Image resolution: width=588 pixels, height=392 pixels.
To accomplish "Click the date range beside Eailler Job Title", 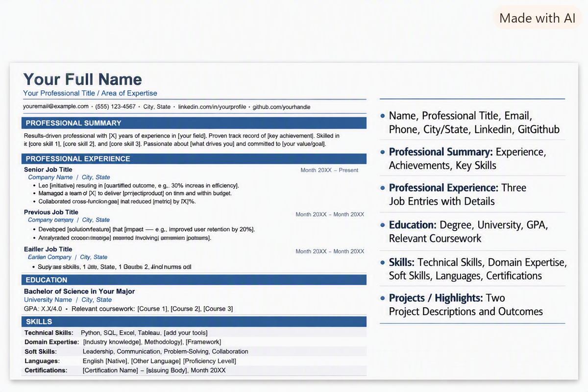I will [330, 251].
